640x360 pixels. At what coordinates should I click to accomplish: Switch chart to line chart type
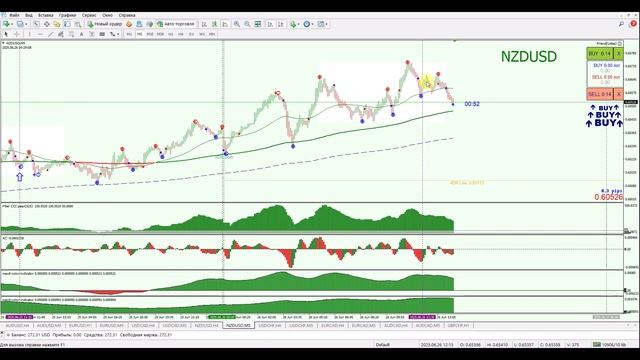pos(225,24)
